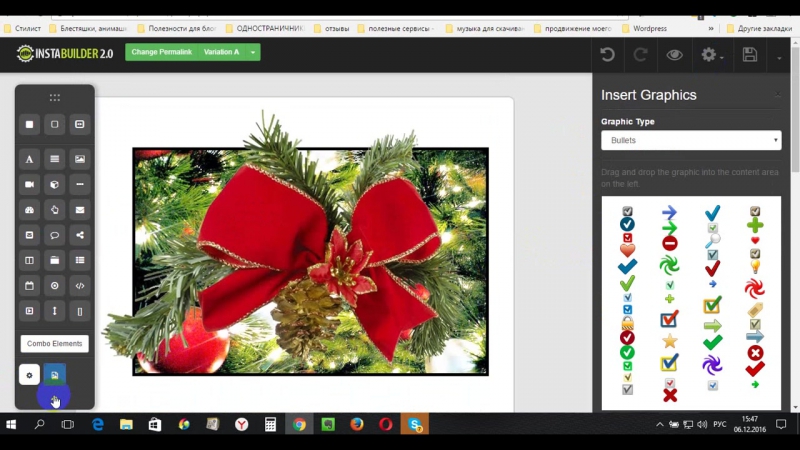Image resolution: width=800 pixels, height=450 pixels.
Task: Open the top bar gear settings menu
Action: pyautogui.click(x=712, y=55)
